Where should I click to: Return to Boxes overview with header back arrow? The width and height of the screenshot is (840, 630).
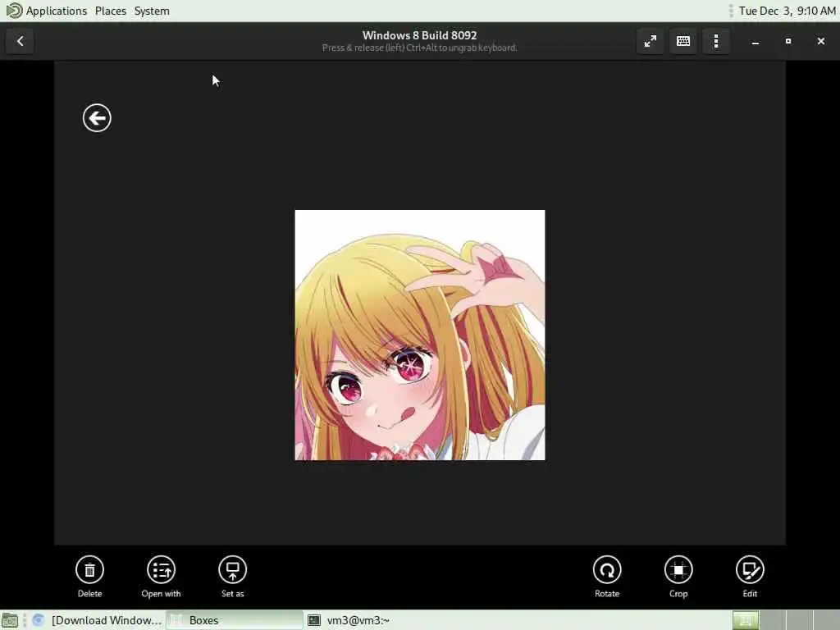click(x=20, y=41)
